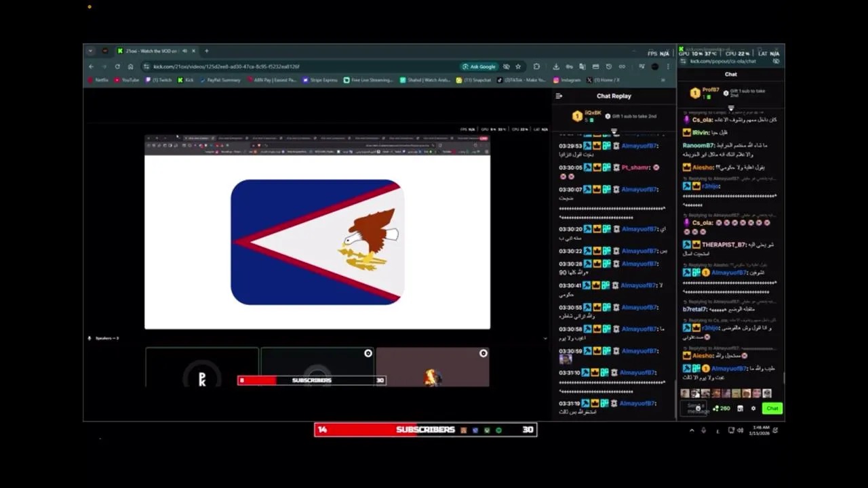This screenshot has width=868, height=488.
Task: Open the emoji picker in chat input
Action: 698,408
